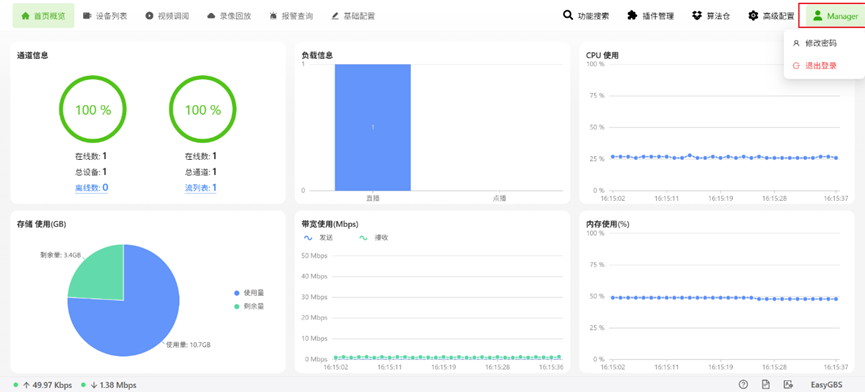Open 算法仓 algorithm repository icon
This screenshot has height=392, width=865.
click(697, 15)
